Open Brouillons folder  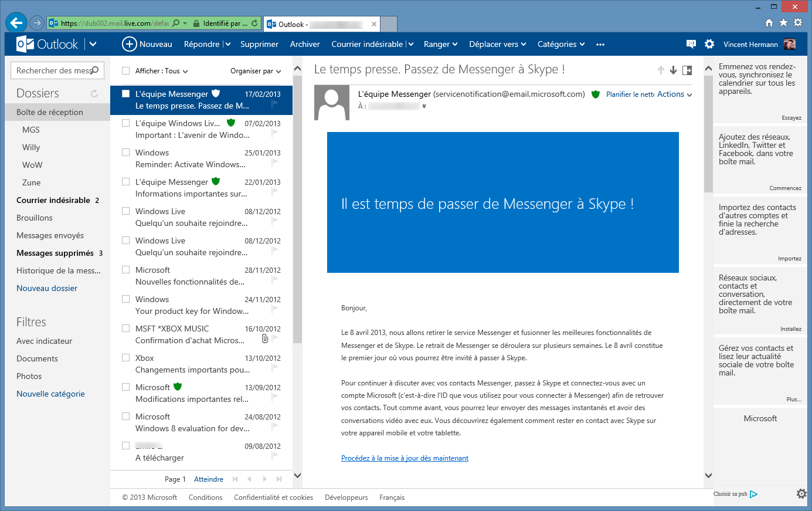(35, 218)
